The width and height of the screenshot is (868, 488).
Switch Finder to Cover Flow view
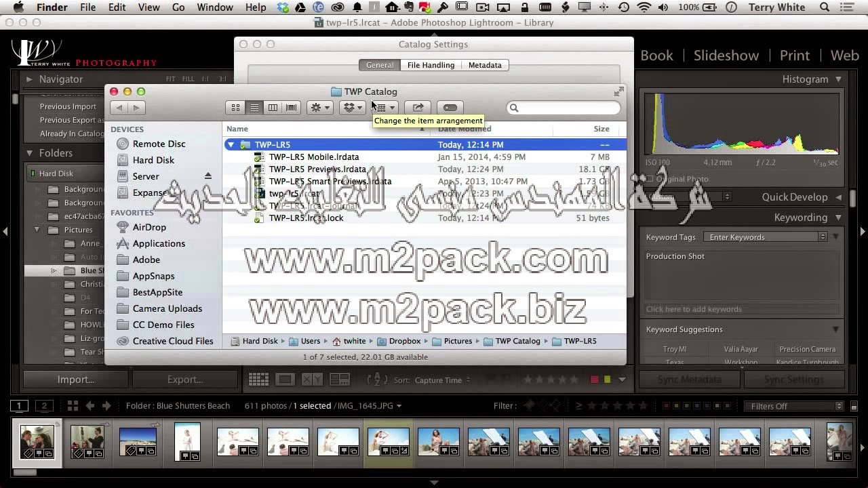click(292, 108)
